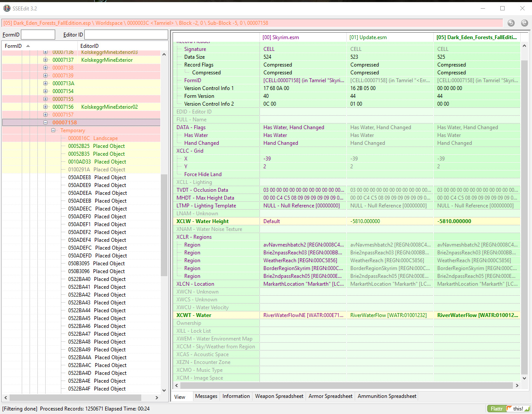Click the tree view vertical scrollbar thumb
The width and height of the screenshot is (532, 414).
[164, 225]
